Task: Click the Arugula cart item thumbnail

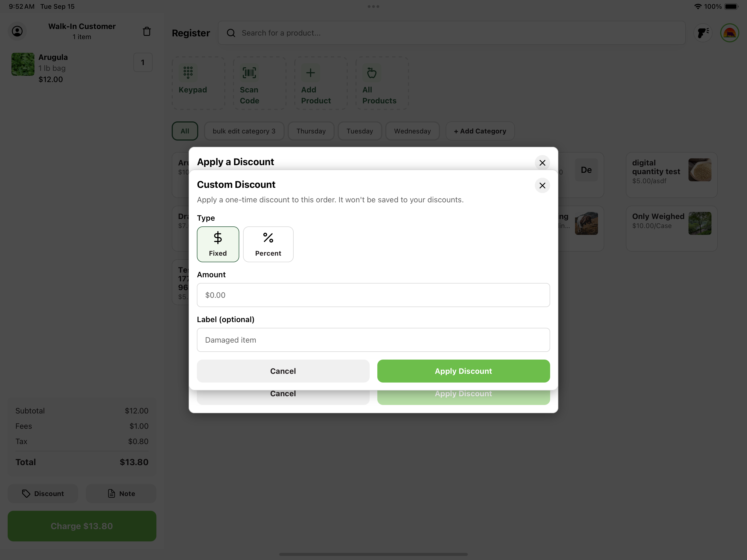Action: coord(23,64)
